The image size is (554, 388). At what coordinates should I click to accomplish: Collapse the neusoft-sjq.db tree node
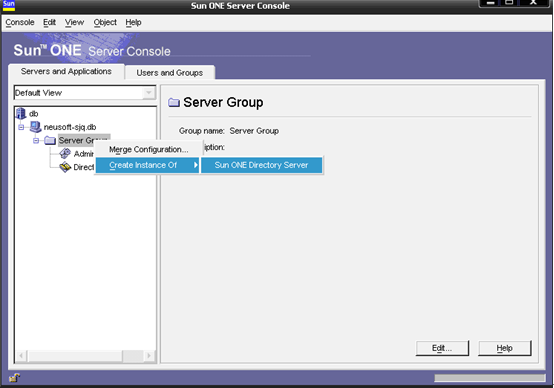(x=21, y=127)
